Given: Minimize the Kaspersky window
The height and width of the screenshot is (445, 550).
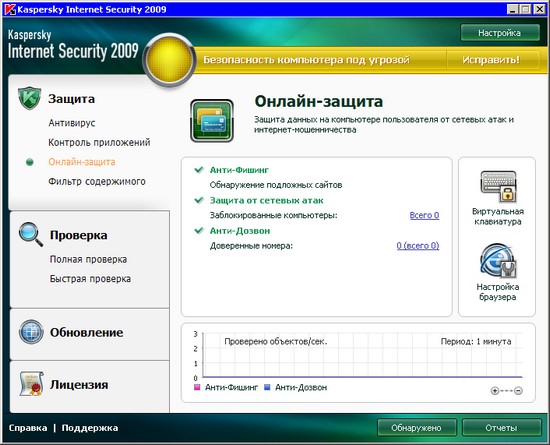Looking at the screenshot, I should click(513, 9).
